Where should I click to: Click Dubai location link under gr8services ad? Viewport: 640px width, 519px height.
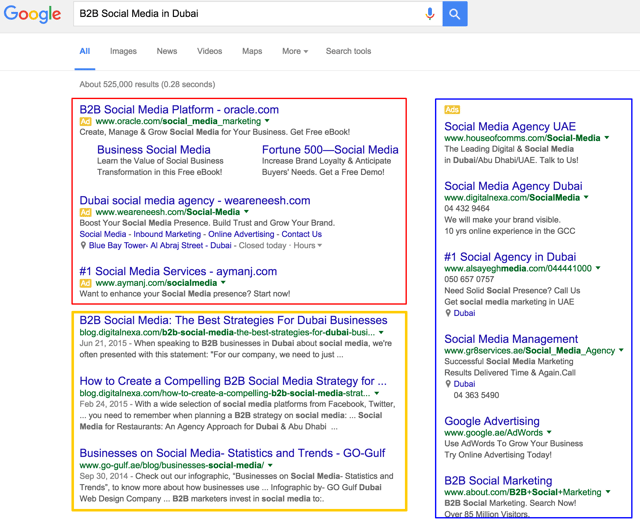coord(464,384)
